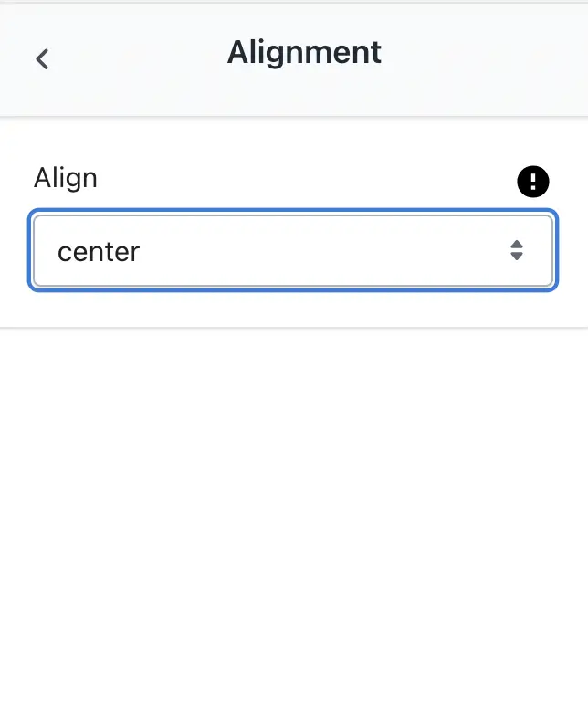This screenshot has width=588, height=723.
Task: Select the center value text in dropdown
Action: [99, 252]
